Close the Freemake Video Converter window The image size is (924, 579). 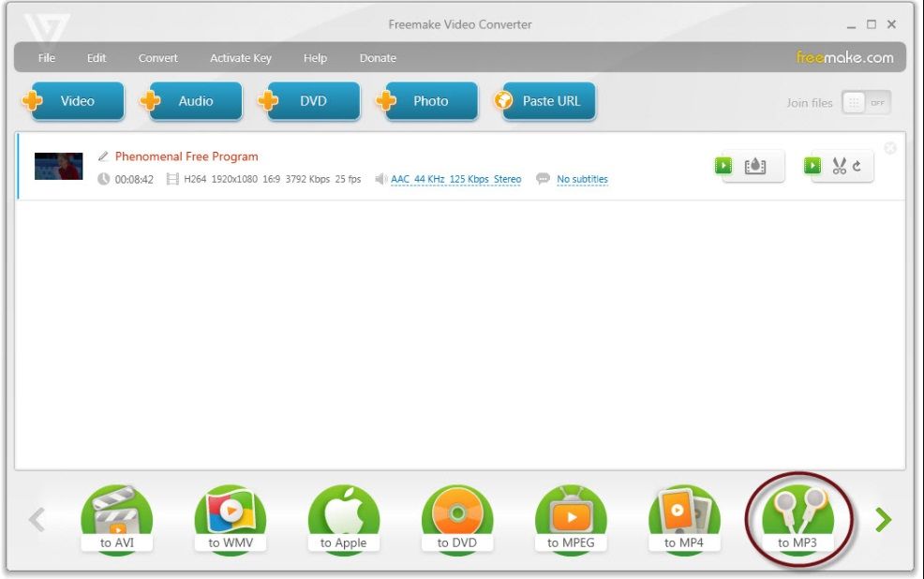click(891, 24)
